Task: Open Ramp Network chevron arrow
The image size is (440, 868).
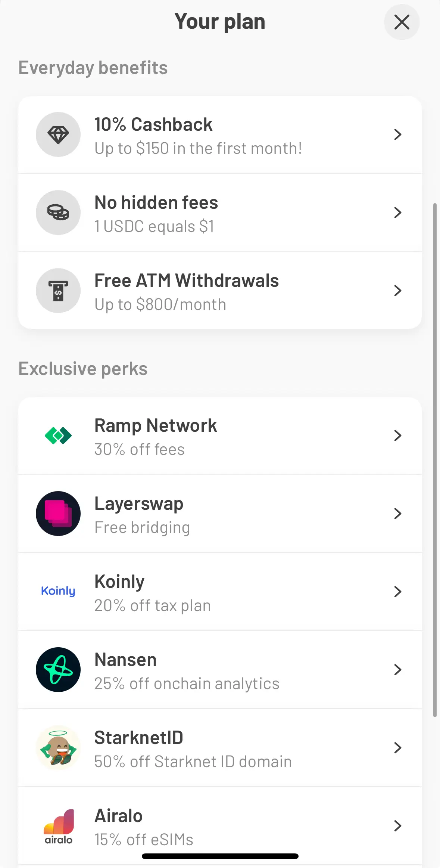Action: (398, 435)
